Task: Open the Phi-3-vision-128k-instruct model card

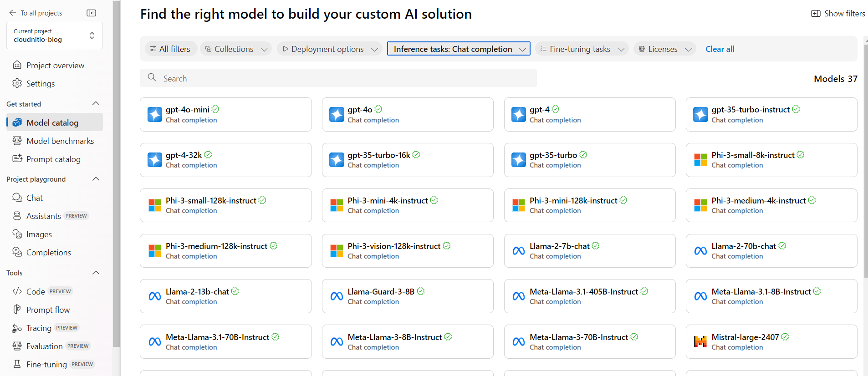Action: (x=408, y=251)
